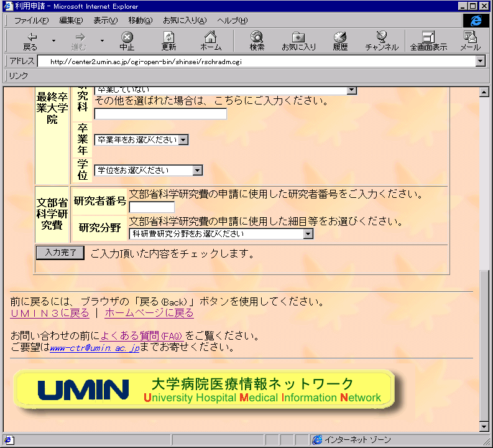Open the File (ファイル) menu
493x448 pixels.
click(x=31, y=21)
